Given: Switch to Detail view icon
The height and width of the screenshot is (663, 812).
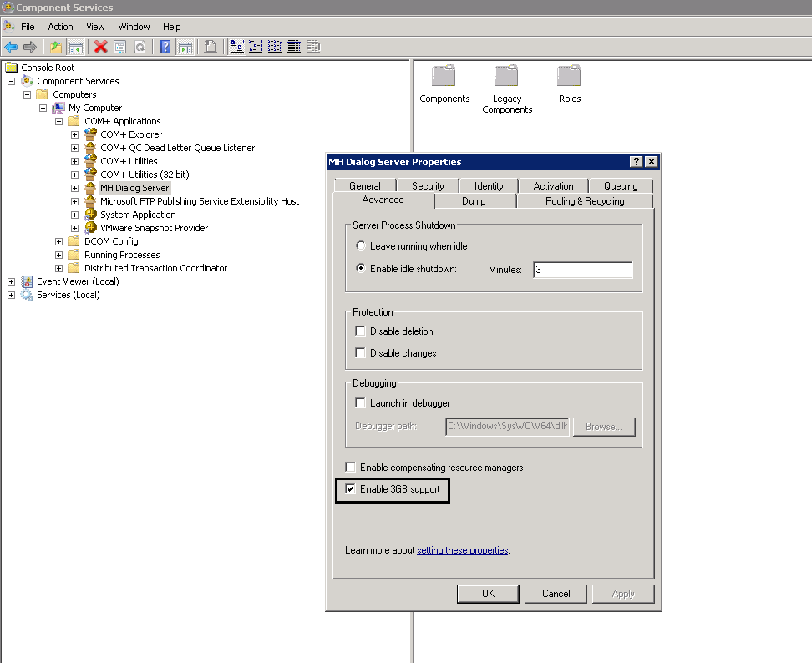Looking at the screenshot, I should (294, 47).
